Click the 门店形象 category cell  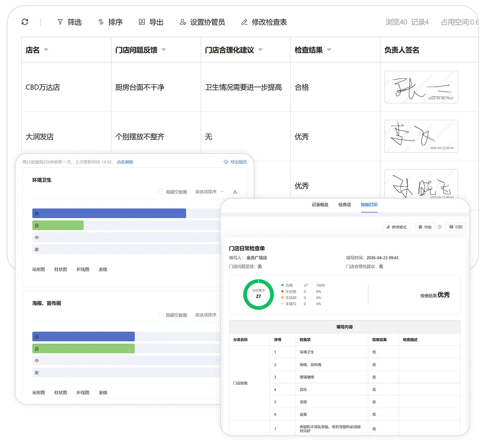[x=250, y=383]
